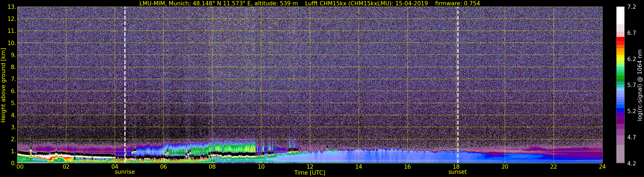Click the colorbar tick value 6.7
Viewport: 644px width, 177px height.
(632, 33)
